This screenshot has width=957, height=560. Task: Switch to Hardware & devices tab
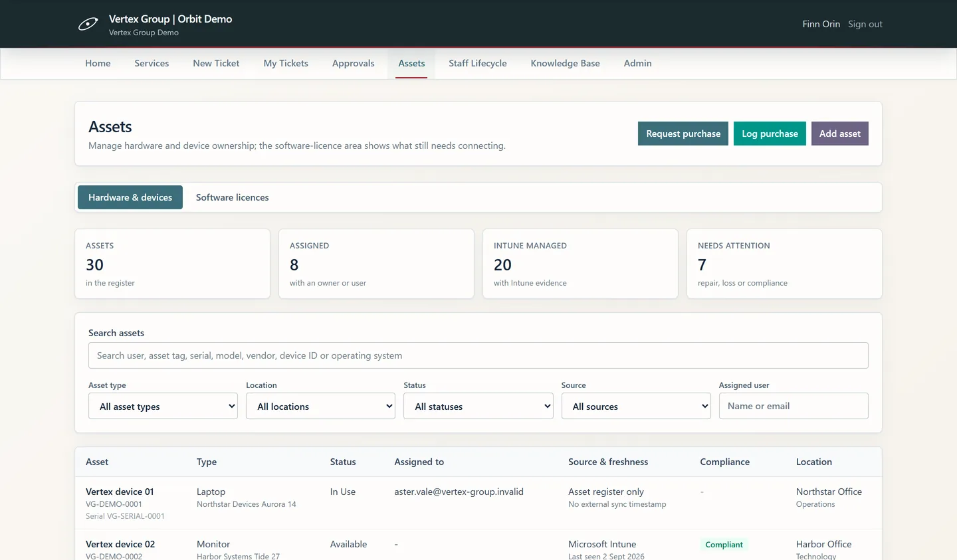click(130, 197)
